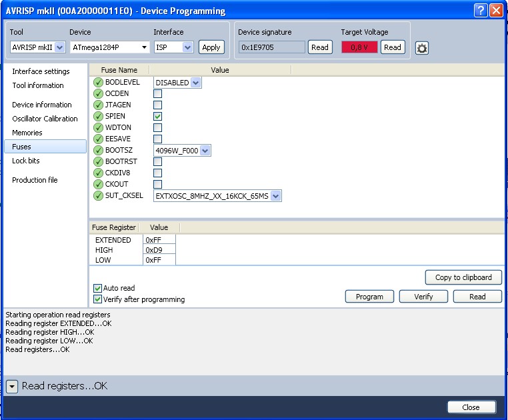Click the EESAVE green status check icon
The width and height of the screenshot is (508, 420).
[98, 139]
